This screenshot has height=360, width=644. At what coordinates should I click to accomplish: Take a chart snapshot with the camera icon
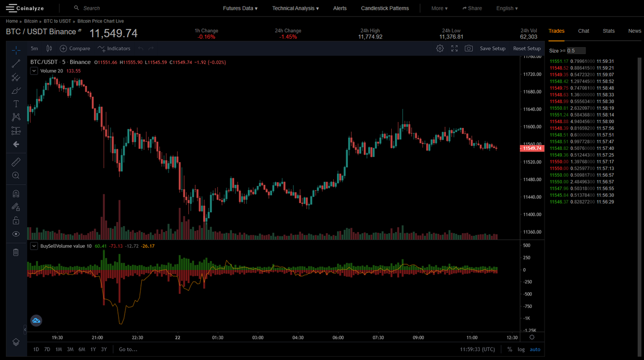click(469, 48)
